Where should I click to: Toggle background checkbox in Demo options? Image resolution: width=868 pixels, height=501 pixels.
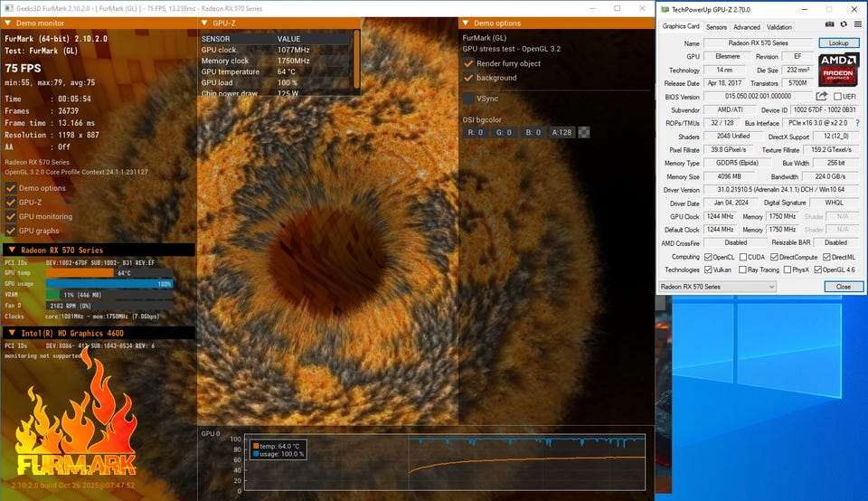click(x=468, y=78)
